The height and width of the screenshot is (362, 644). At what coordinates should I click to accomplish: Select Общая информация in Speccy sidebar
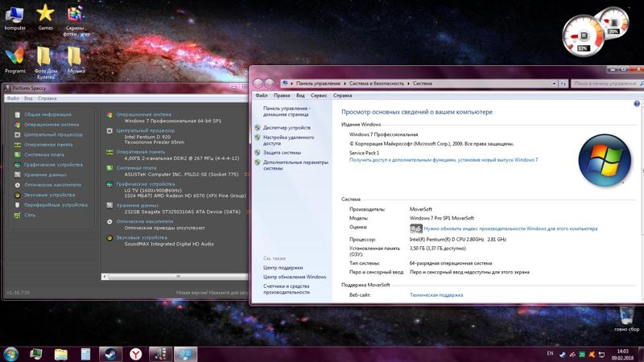pyautogui.click(x=47, y=114)
